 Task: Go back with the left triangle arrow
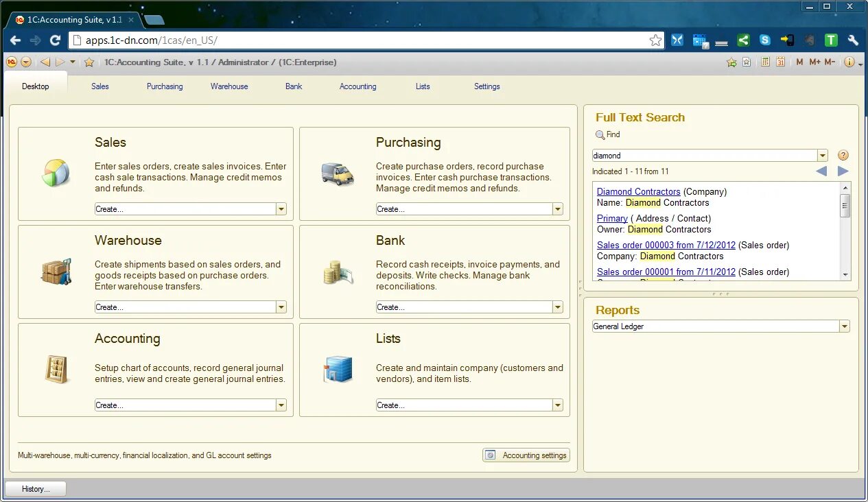[45, 62]
